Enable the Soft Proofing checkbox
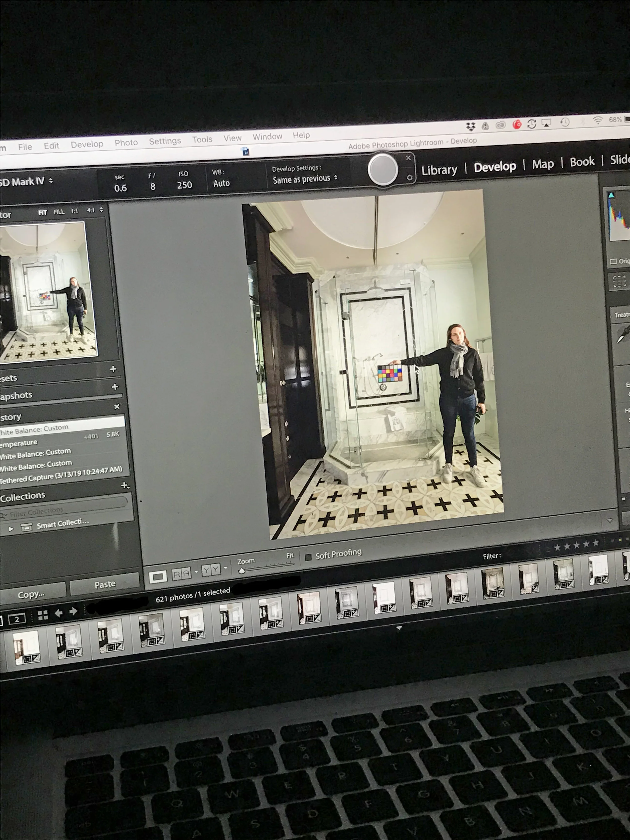 coord(308,557)
